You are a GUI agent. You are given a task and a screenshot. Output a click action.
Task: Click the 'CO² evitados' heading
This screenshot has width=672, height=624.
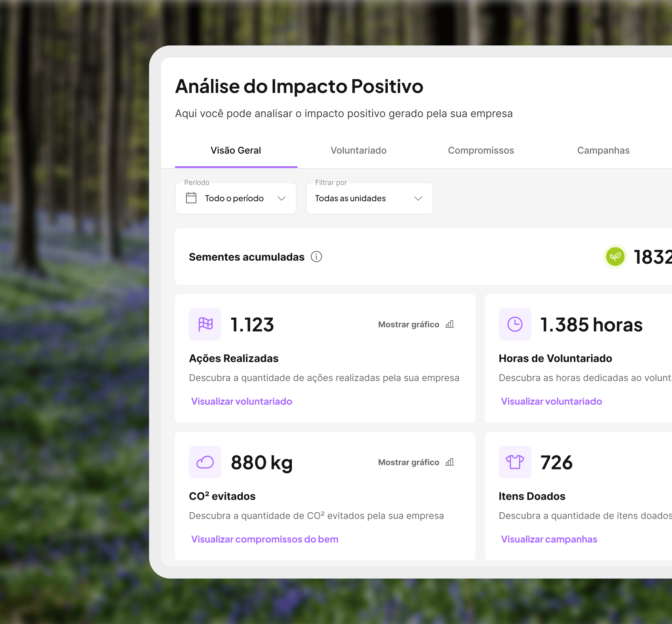(x=222, y=496)
